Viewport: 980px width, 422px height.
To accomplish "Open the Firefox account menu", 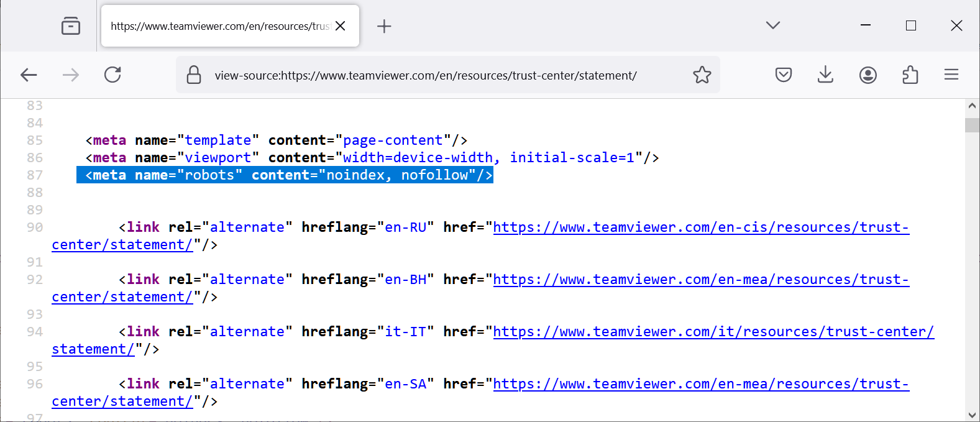I will [868, 75].
